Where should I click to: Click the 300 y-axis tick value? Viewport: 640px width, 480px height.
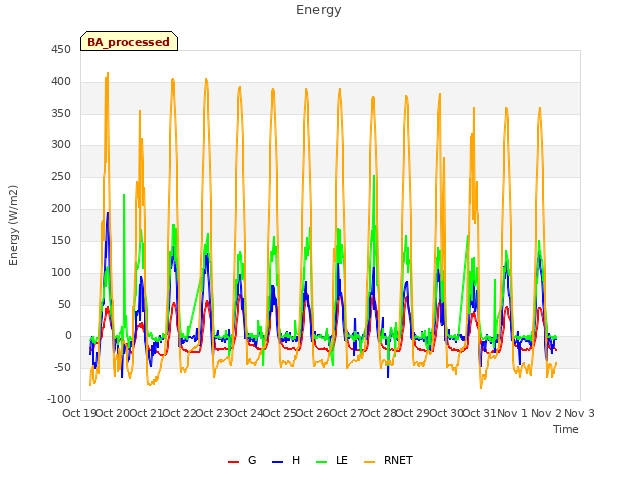coord(61,145)
